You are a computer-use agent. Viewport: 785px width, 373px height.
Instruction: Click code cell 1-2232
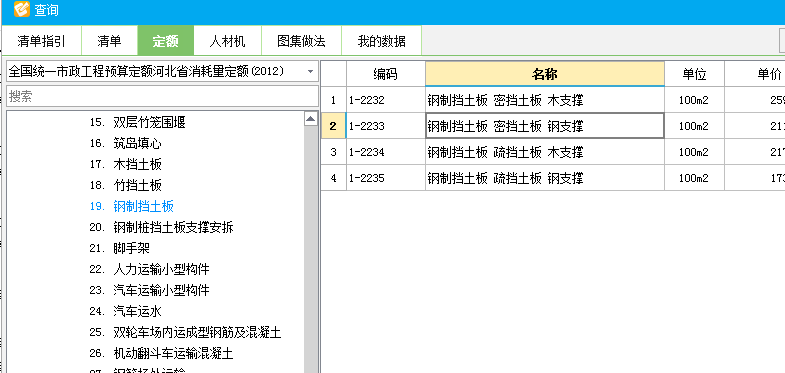tap(385, 100)
